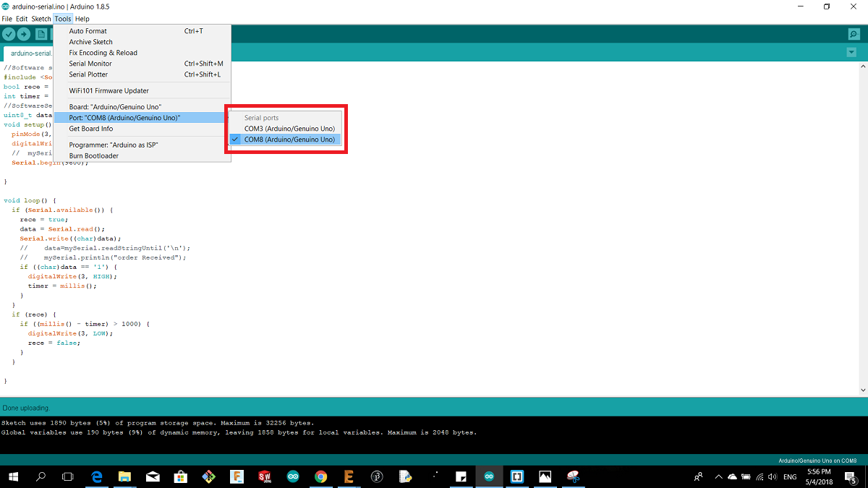Image resolution: width=868 pixels, height=488 pixels.
Task: Open the Mail app from taskbar
Action: coord(153,477)
